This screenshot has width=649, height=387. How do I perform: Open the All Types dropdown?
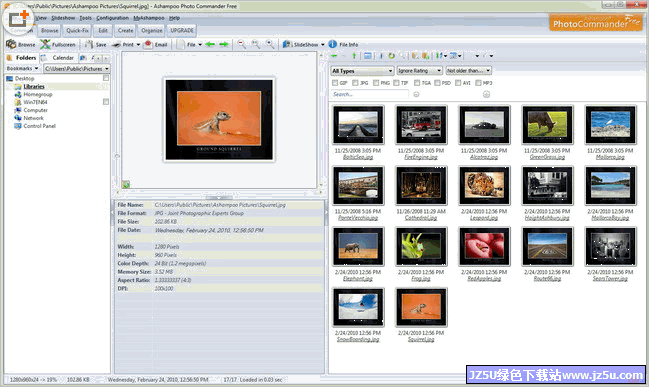click(362, 71)
